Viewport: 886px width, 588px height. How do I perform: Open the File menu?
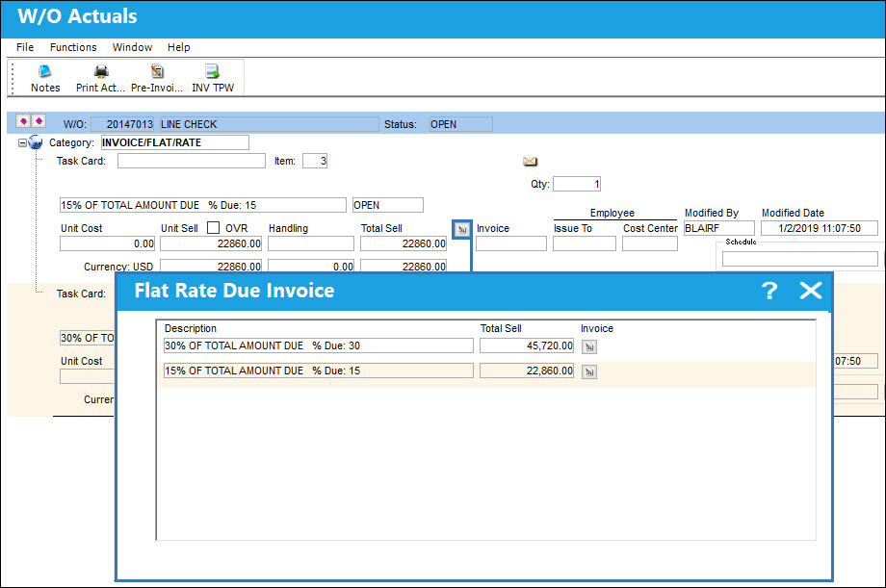25,47
